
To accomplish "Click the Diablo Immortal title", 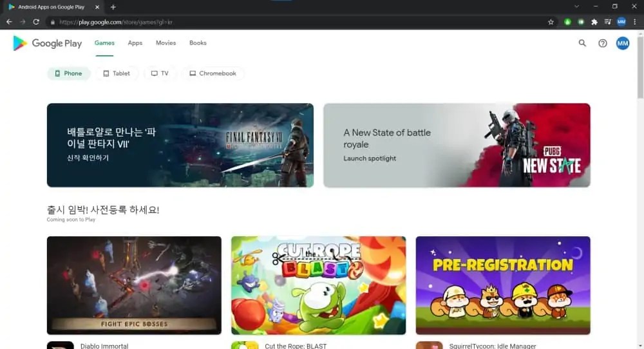I will (x=104, y=346).
